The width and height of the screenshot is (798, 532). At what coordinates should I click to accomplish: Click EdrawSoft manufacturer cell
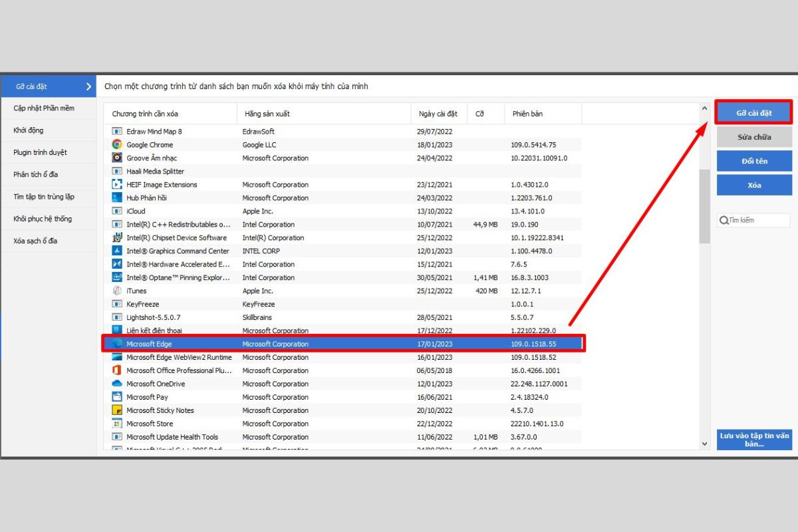(x=258, y=131)
